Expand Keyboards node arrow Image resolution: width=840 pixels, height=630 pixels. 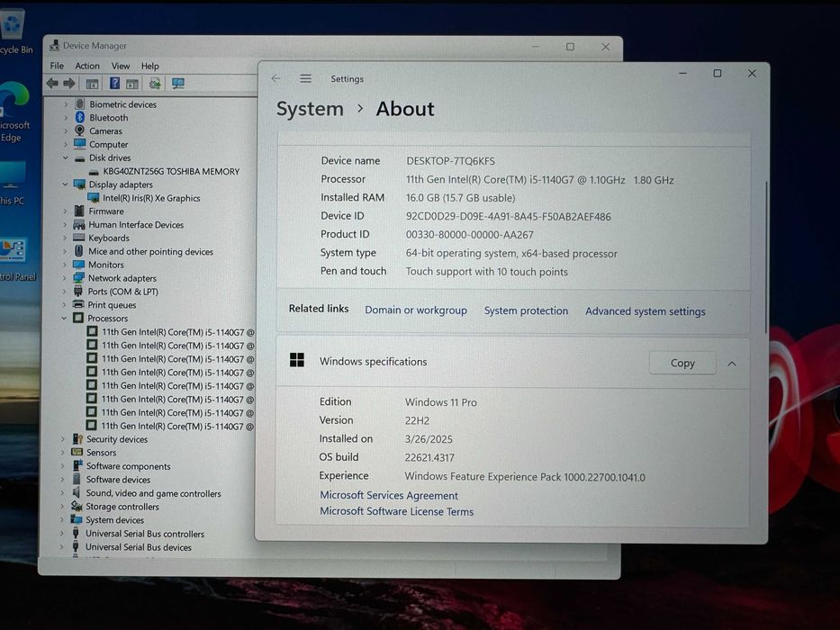[65, 238]
